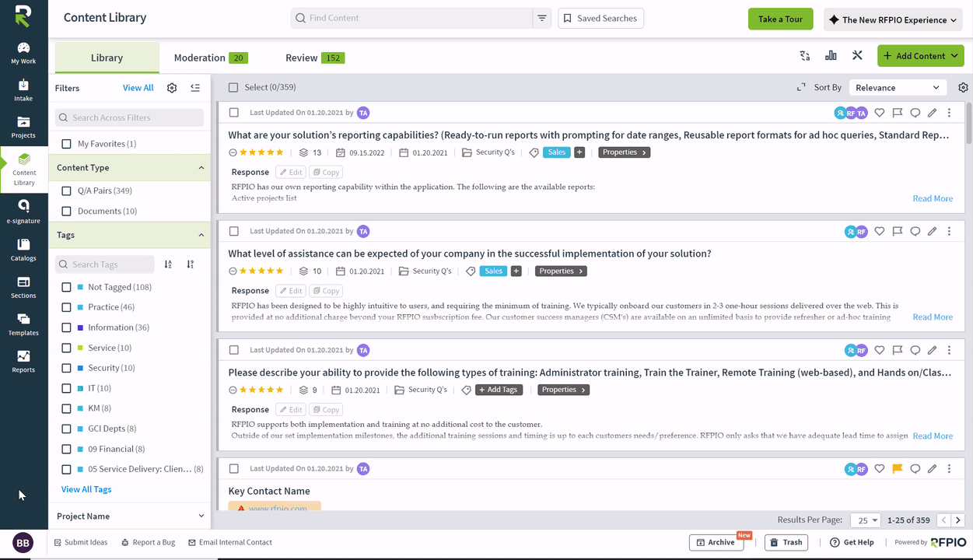Expand Properties on the types of training question
The height and width of the screenshot is (560, 973).
[x=563, y=390]
